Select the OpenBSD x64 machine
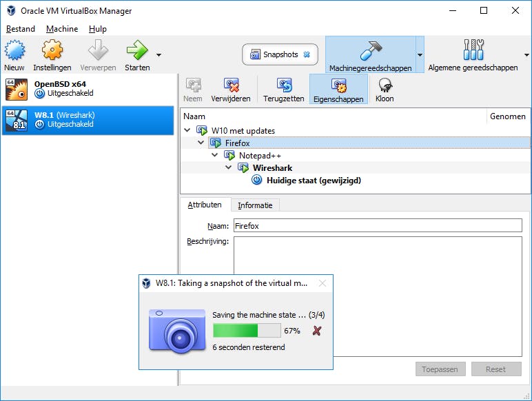 tap(88, 89)
